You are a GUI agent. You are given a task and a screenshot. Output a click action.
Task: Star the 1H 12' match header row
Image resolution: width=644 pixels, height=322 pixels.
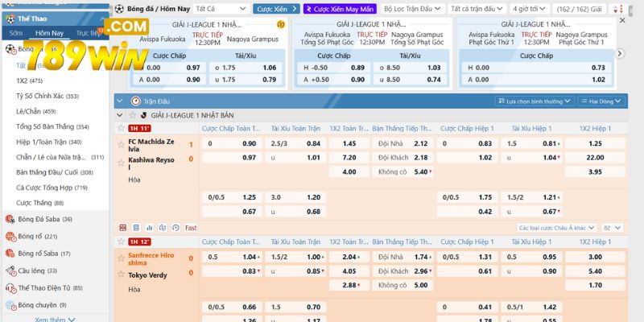(x=121, y=242)
